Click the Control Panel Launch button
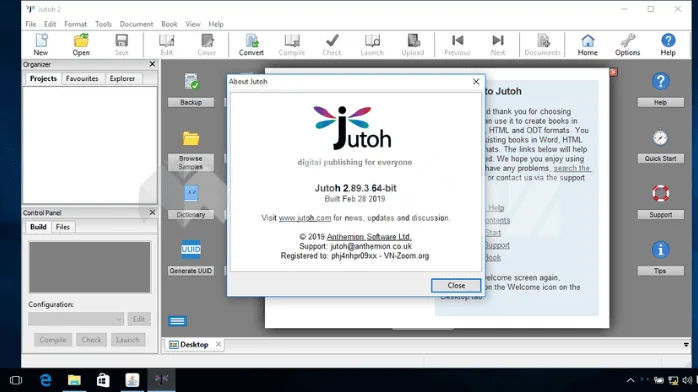The width and height of the screenshot is (698, 392). (128, 340)
